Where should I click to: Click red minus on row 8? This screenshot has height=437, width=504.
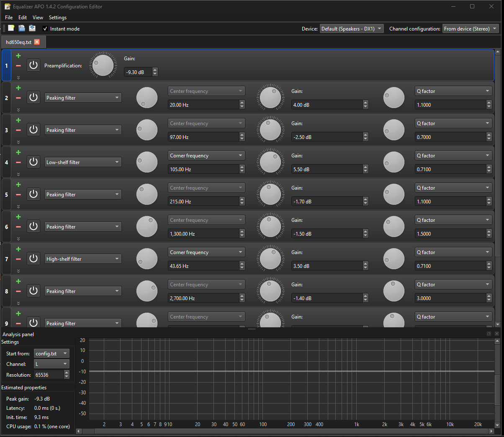coord(18,291)
